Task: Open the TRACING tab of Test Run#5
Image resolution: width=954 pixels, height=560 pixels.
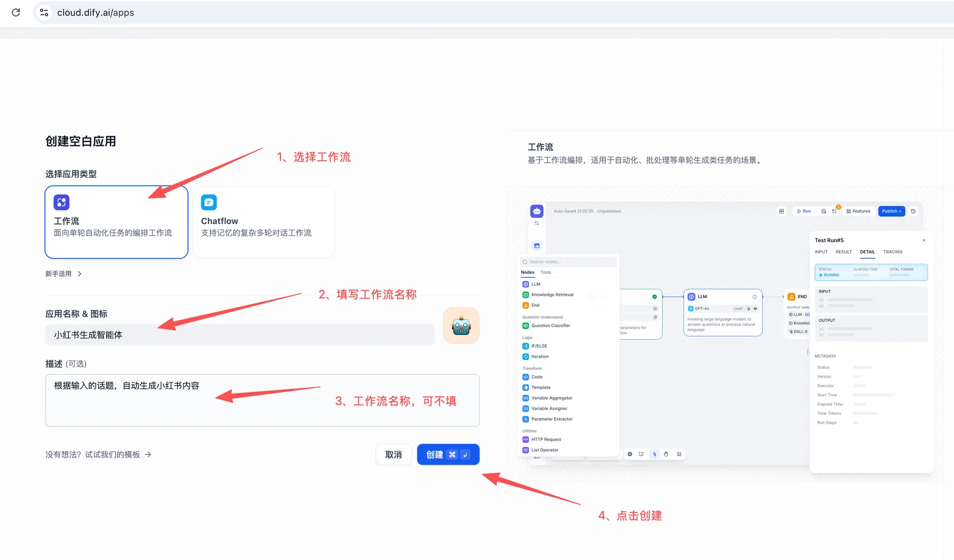Action: coord(893,252)
